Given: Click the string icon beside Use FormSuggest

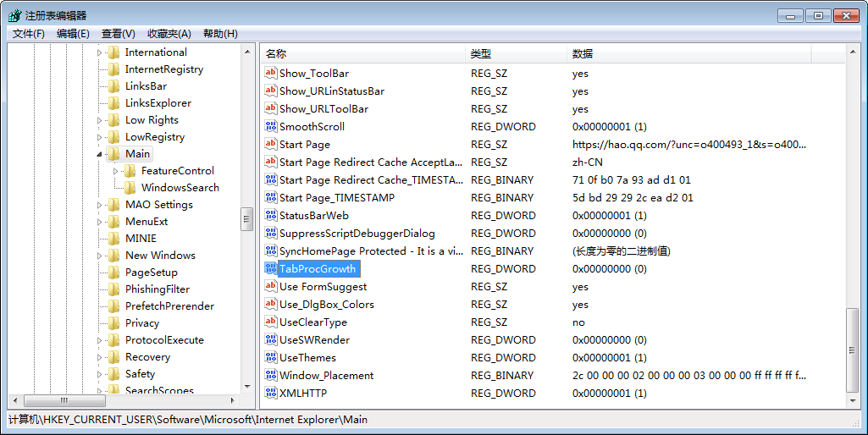Looking at the screenshot, I should (271, 286).
